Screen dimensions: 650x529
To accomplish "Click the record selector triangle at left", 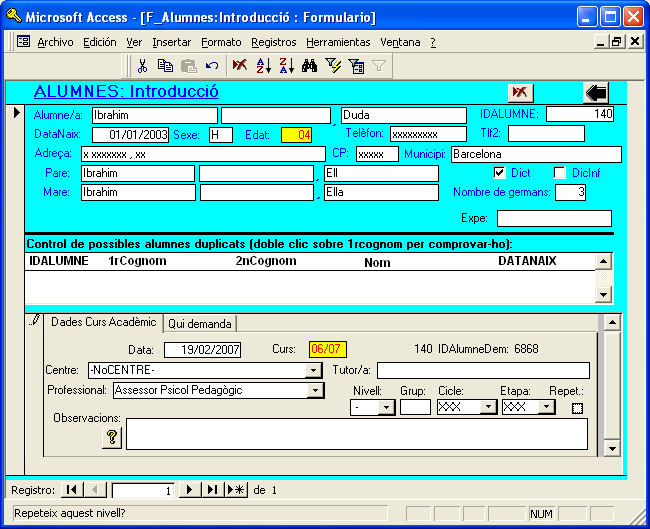I will pyautogui.click(x=17, y=112).
